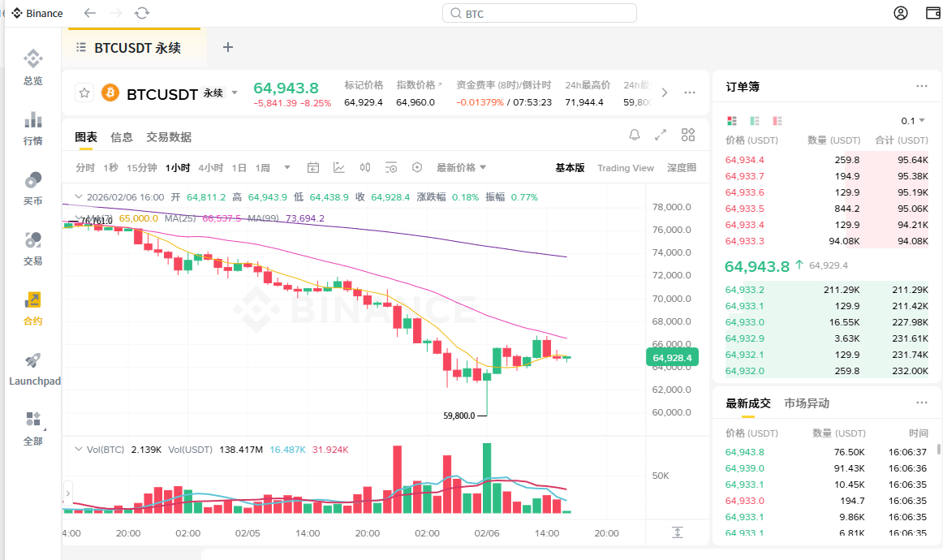The image size is (943, 560).
Task: Add BTCUSDT to favorites with the star
Action: click(84, 93)
